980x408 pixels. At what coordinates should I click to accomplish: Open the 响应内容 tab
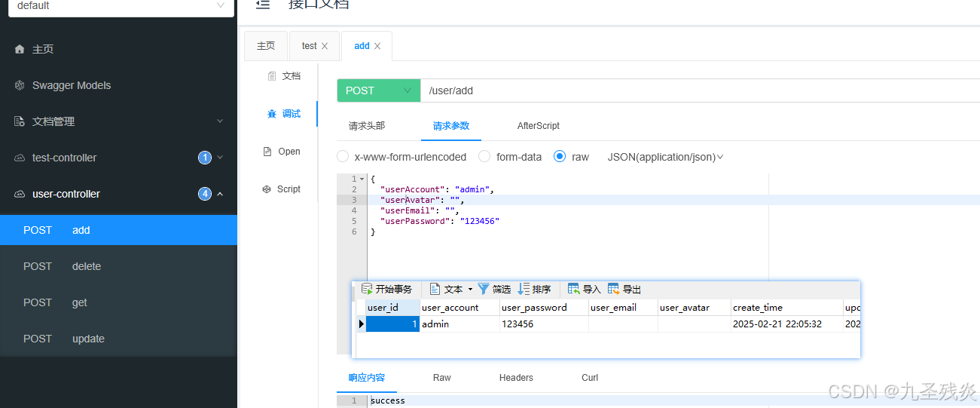(x=367, y=378)
